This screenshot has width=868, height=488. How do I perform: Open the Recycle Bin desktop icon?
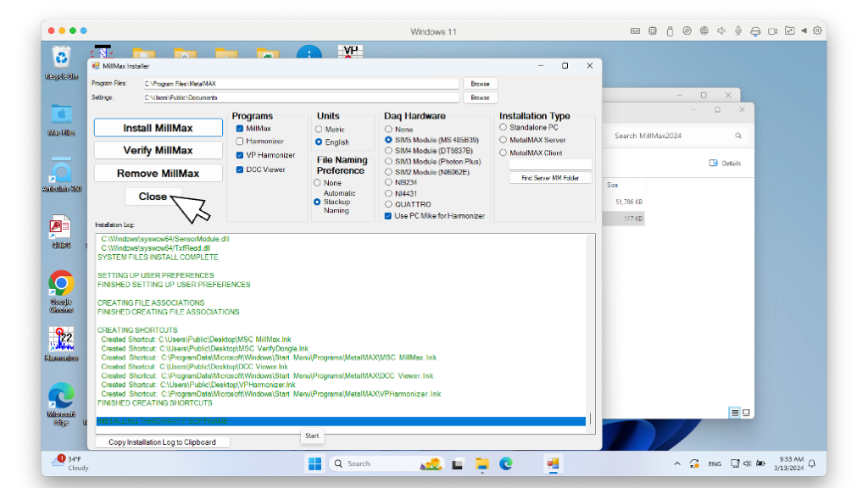tap(61, 64)
